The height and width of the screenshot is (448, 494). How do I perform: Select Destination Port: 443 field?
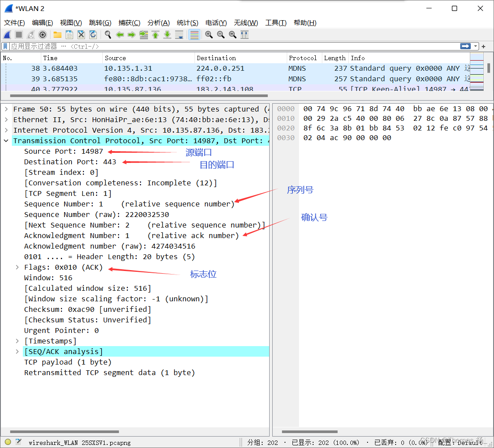click(x=70, y=162)
